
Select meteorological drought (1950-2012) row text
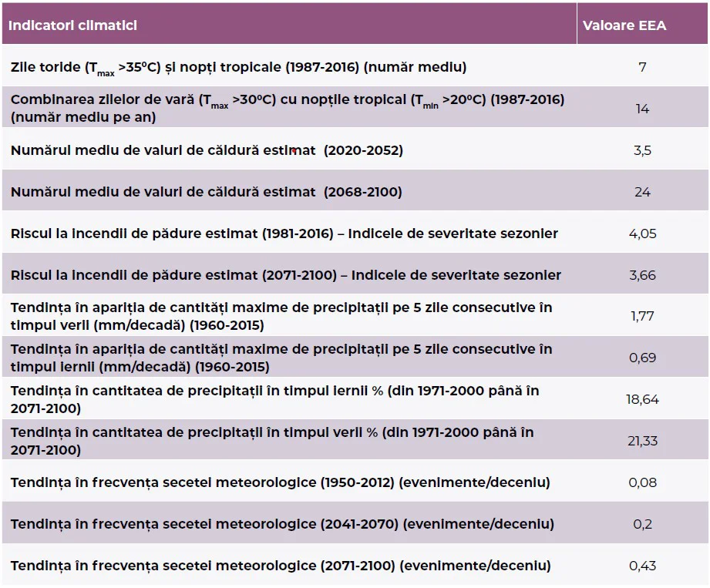[281, 482]
